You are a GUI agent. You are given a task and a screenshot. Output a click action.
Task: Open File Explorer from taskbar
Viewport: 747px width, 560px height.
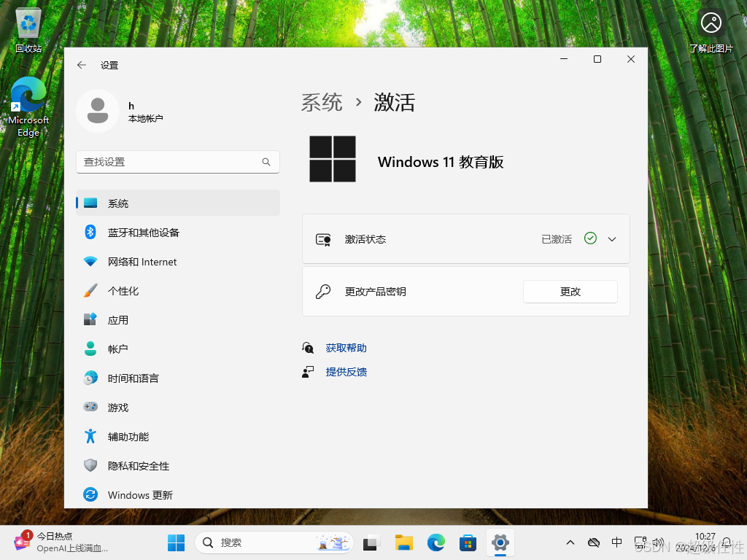coord(404,542)
